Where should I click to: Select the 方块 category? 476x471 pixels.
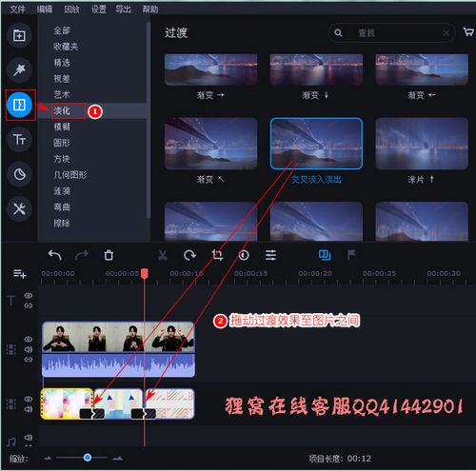[x=62, y=159]
